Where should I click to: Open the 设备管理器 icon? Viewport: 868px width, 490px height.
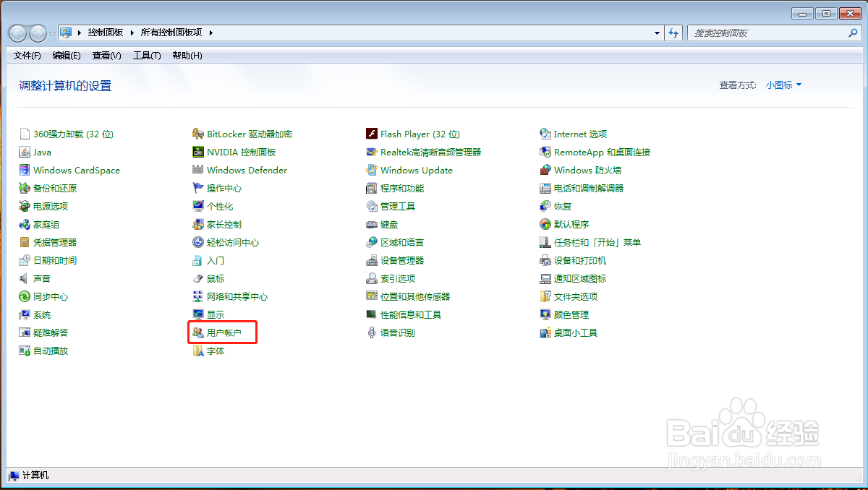372,260
